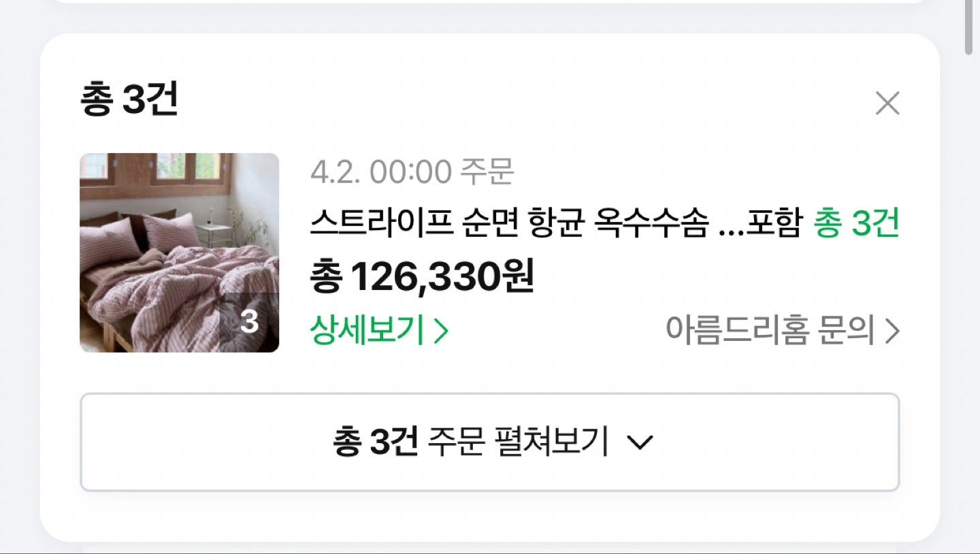Image resolution: width=980 pixels, height=554 pixels.
Task: Click the 주문 펼쳐보기 label text
Action: (x=517, y=442)
